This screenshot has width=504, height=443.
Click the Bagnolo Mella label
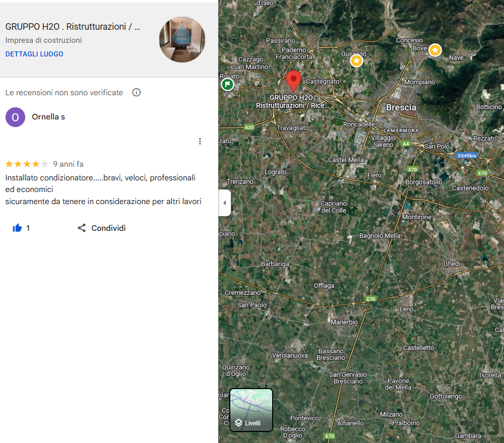[380, 236]
